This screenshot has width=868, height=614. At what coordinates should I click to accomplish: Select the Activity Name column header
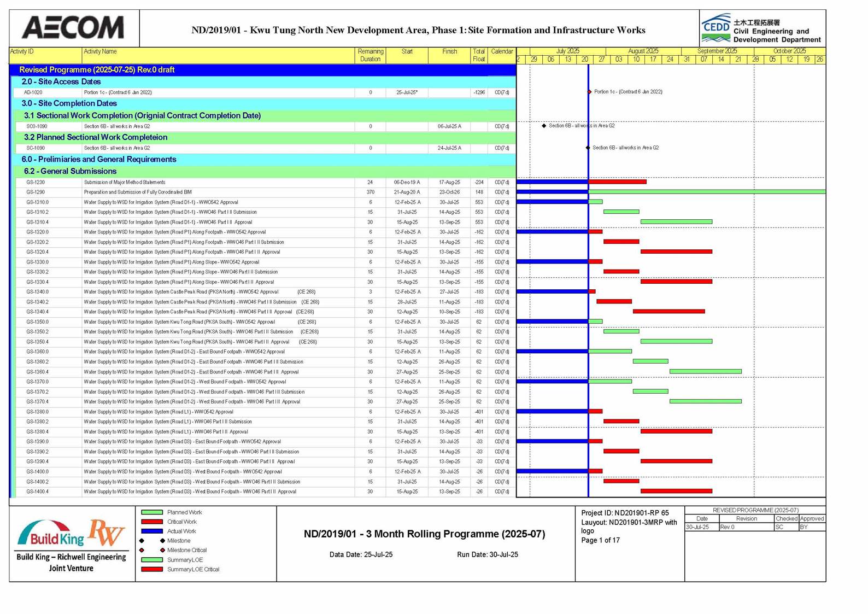coord(218,55)
